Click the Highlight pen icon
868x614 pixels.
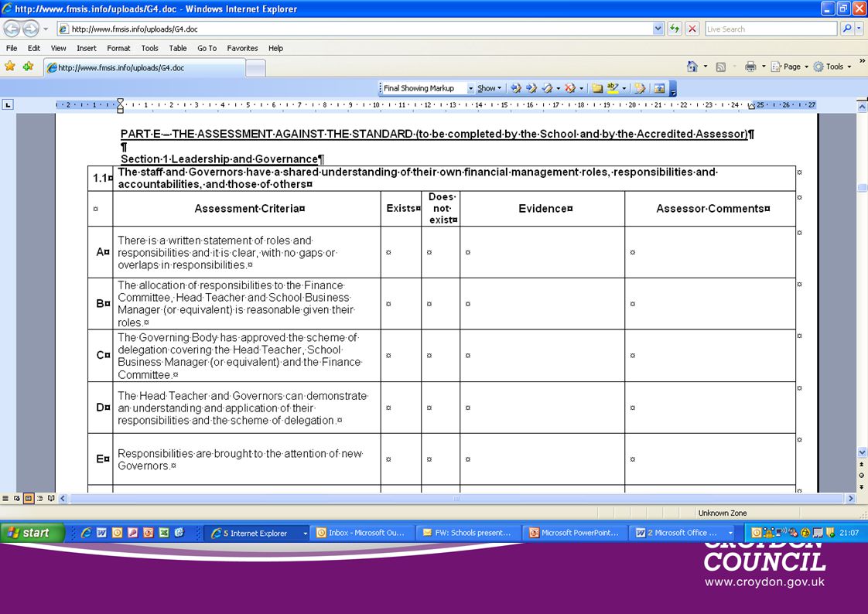612,88
